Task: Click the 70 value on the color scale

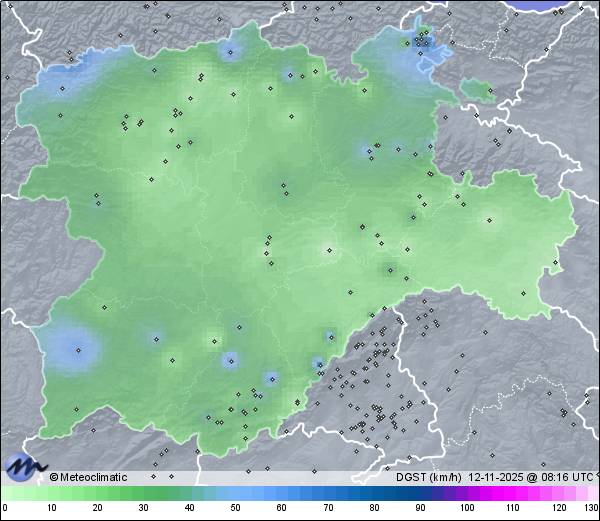Action: [328, 508]
